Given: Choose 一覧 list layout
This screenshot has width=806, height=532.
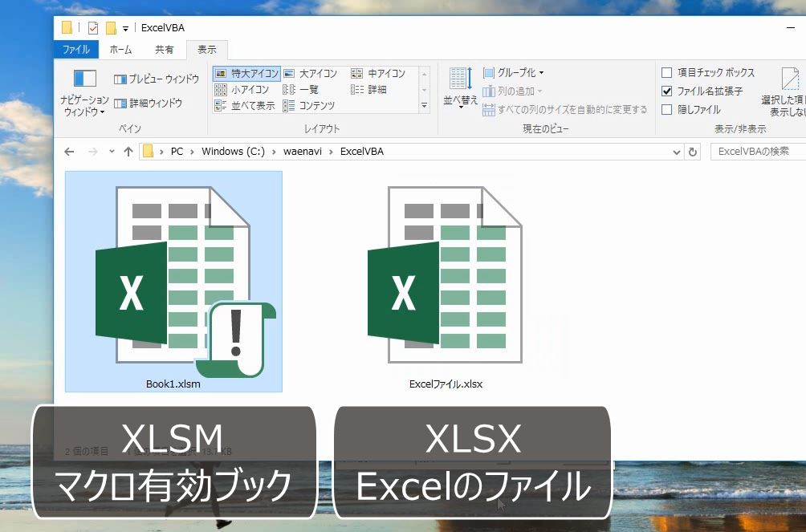Looking at the screenshot, I should coord(301,89).
